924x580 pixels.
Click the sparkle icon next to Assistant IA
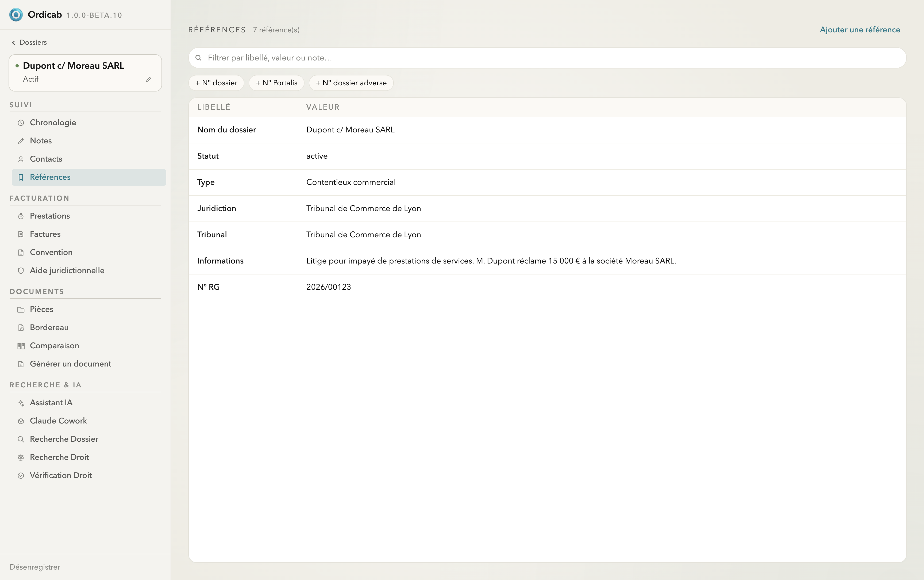pos(21,403)
